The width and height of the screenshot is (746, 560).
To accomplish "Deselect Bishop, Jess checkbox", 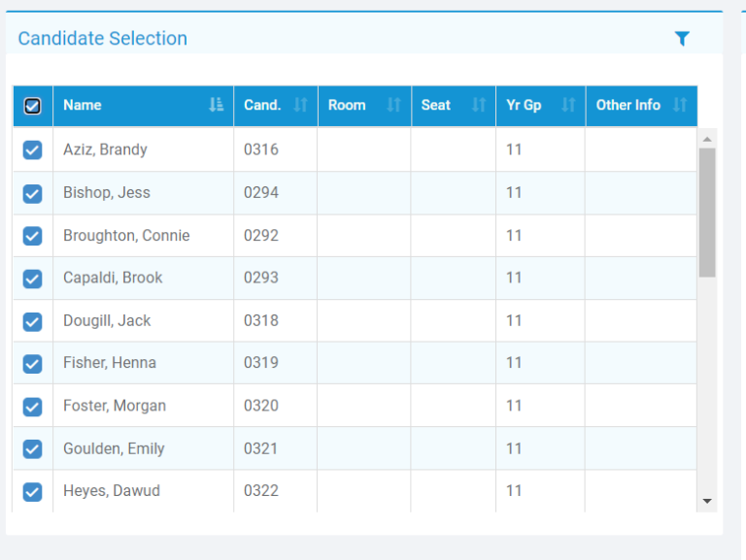I will (x=32, y=193).
